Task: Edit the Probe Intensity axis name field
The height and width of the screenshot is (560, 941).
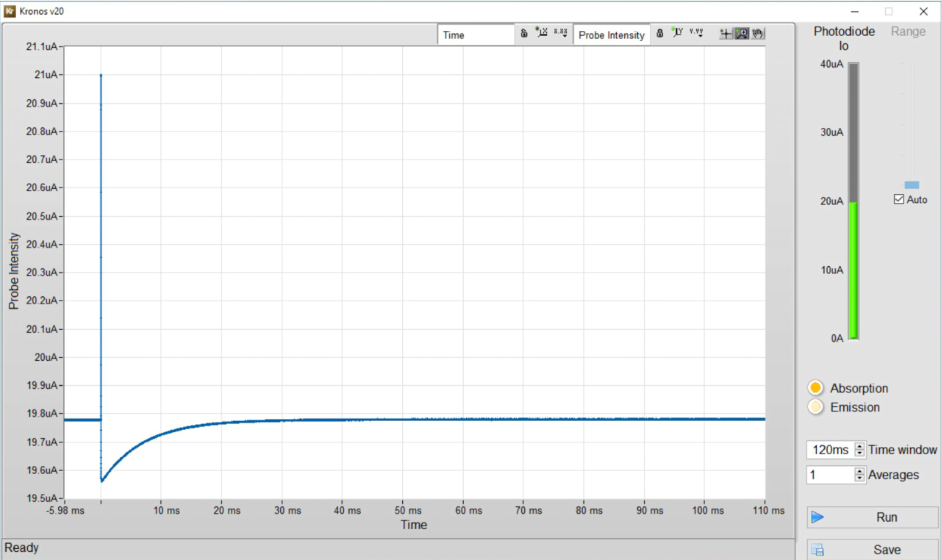Action: 612,35
